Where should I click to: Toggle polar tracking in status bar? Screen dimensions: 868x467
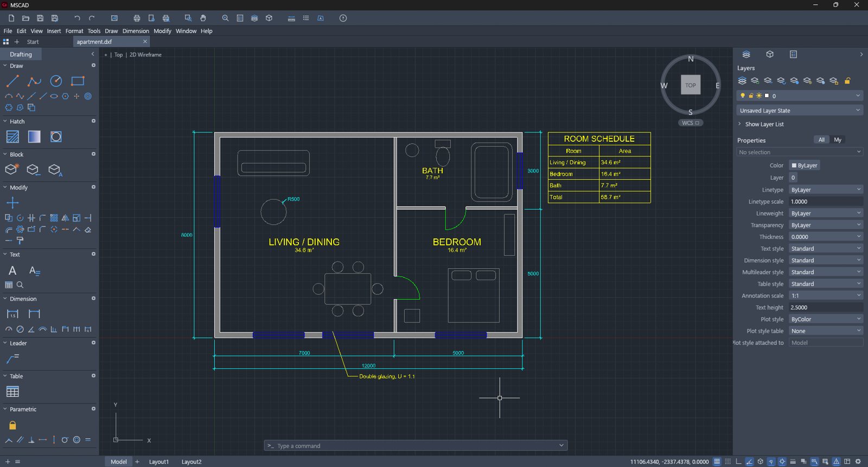pos(749,462)
